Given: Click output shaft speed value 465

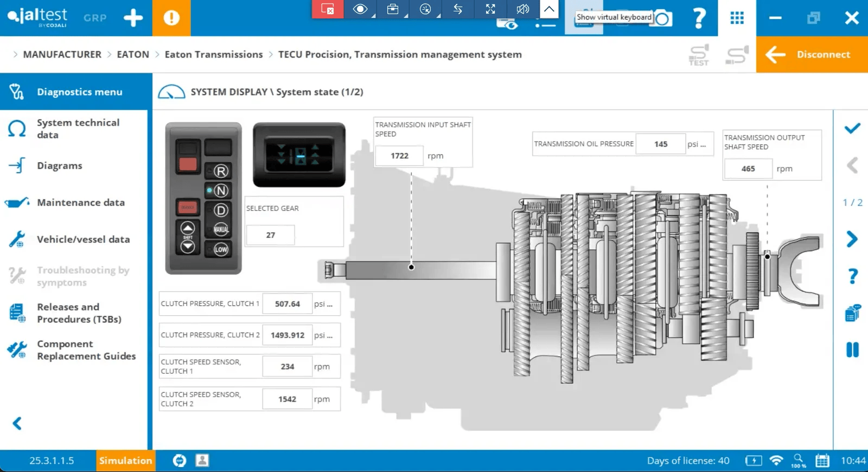Looking at the screenshot, I should tap(748, 169).
